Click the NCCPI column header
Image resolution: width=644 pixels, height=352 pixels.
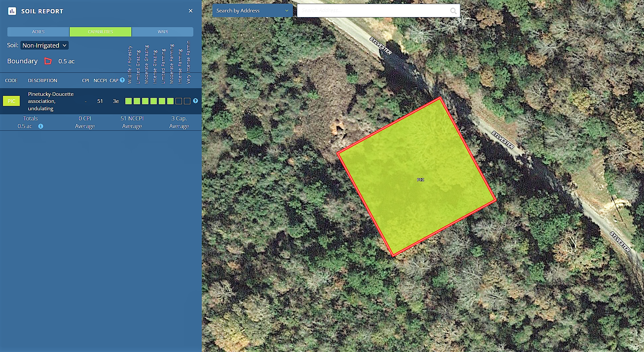tap(100, 80)
